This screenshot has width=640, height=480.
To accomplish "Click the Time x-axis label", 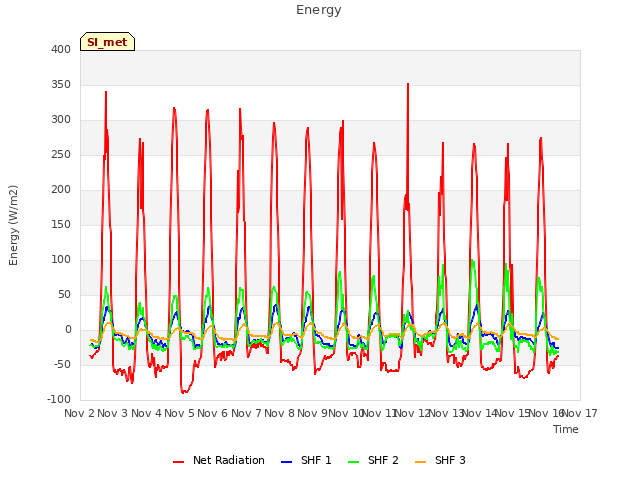I will (566, 429).
